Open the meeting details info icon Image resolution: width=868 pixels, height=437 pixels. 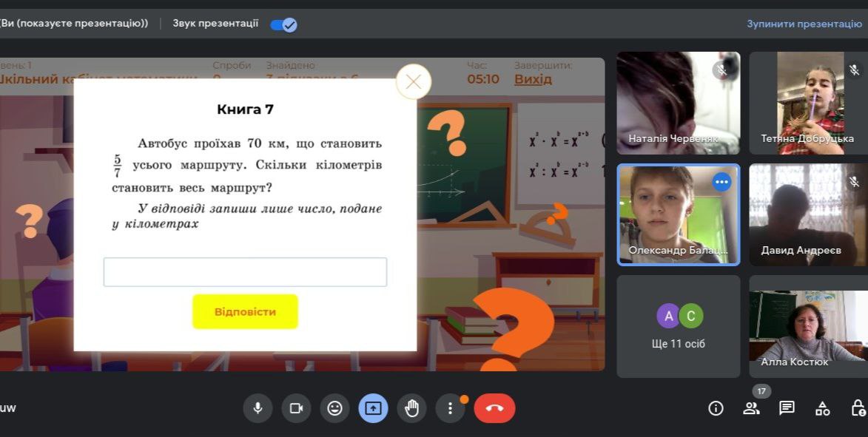716,408
